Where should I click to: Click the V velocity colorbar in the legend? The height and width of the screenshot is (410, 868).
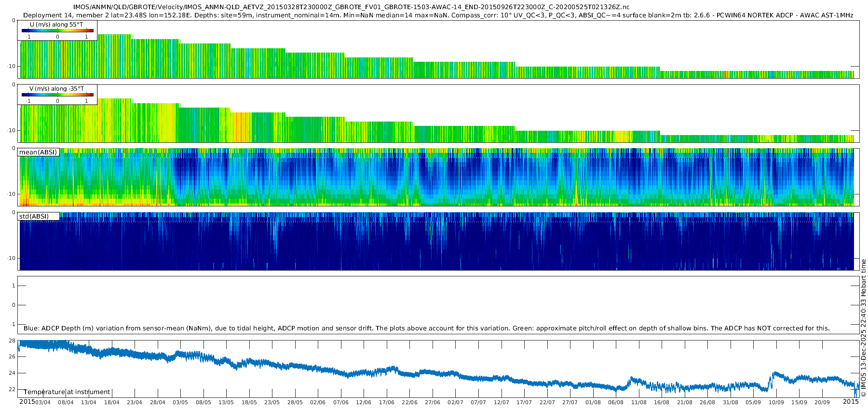pos(57,95)
